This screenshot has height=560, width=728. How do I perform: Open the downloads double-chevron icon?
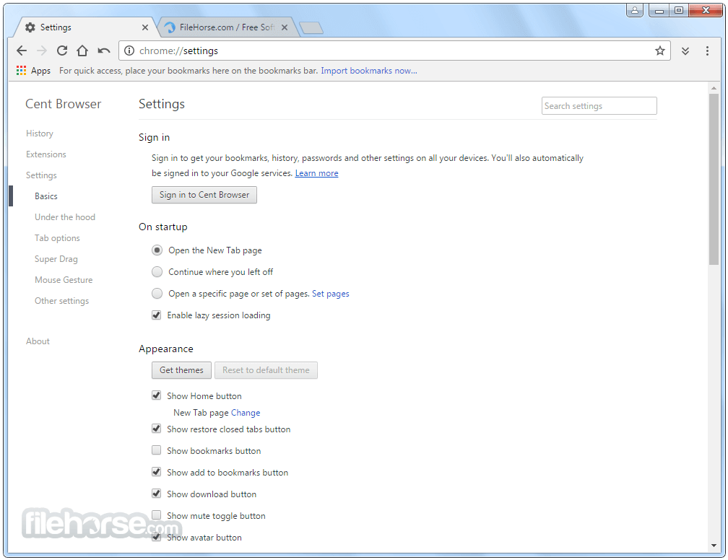pos(685,51)
